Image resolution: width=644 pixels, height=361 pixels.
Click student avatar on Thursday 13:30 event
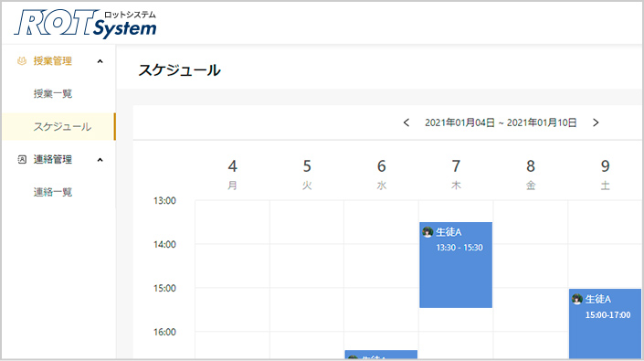tap(428, 232)
